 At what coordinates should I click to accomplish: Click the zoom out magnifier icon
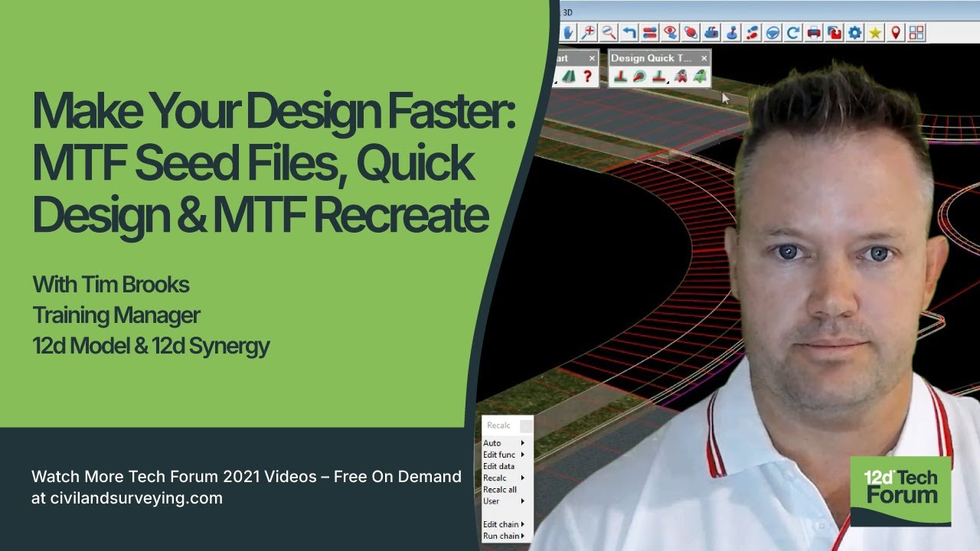pos(609,32)
